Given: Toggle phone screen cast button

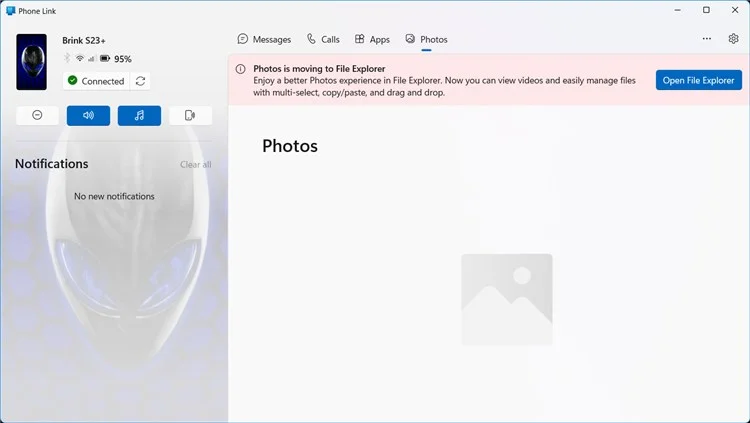Looking at the screenshot, I should 190,115.
